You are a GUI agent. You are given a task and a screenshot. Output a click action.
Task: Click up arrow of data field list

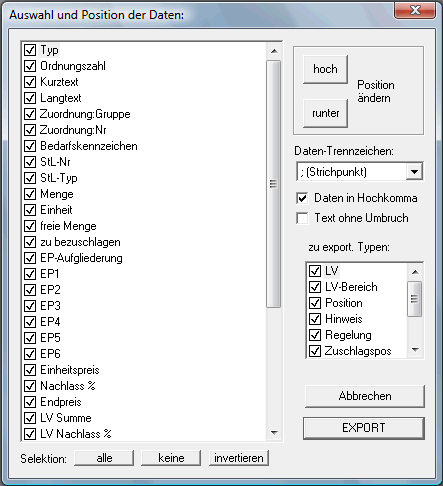(274, 51)
